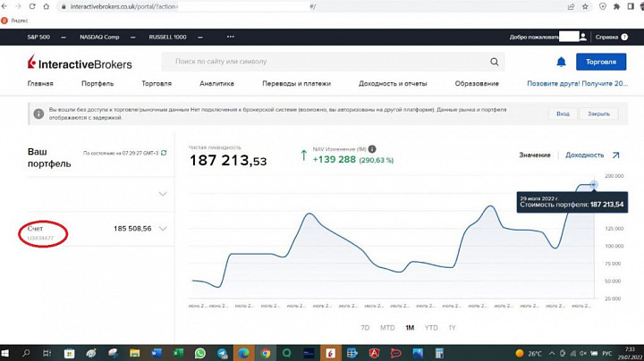
Task: Open the Яндекс bookmark
Action: pyautogui.click(x=14, y=20)
